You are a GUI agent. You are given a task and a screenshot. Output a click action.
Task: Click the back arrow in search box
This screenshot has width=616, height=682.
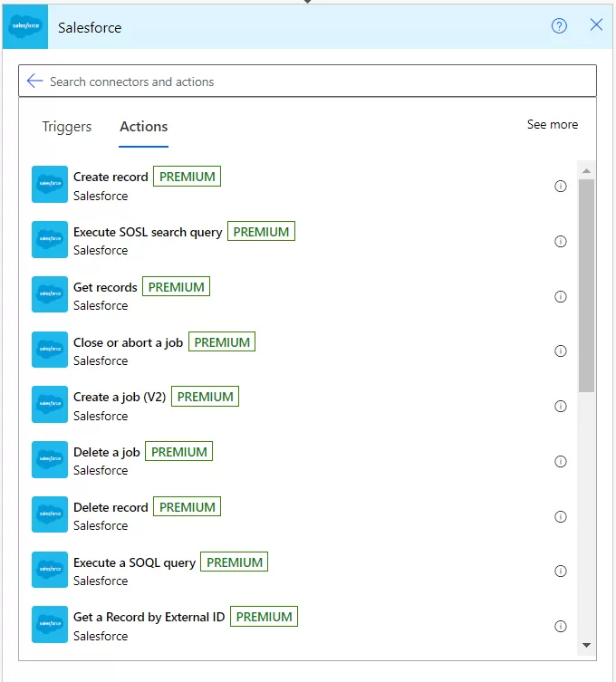pos(34,82)
